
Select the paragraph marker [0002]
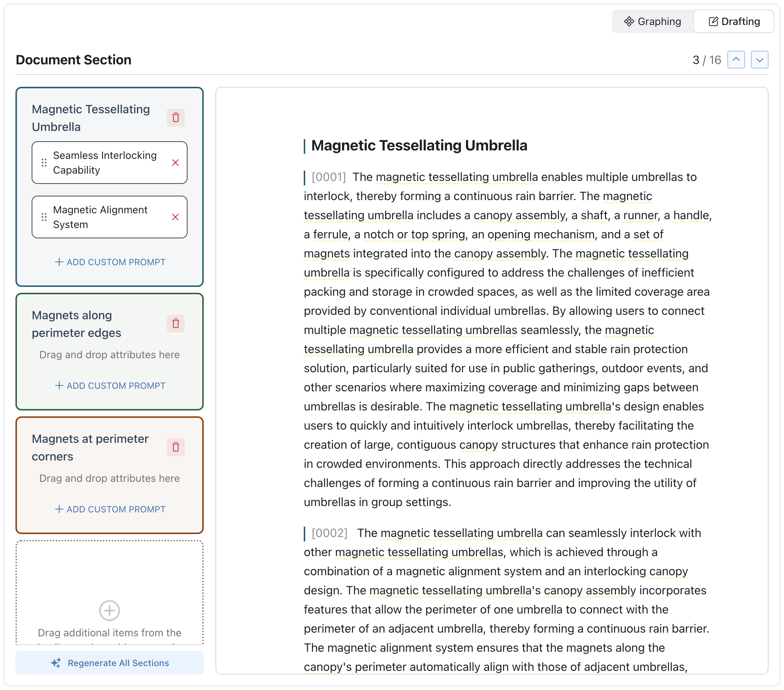[x=329, y=533]
